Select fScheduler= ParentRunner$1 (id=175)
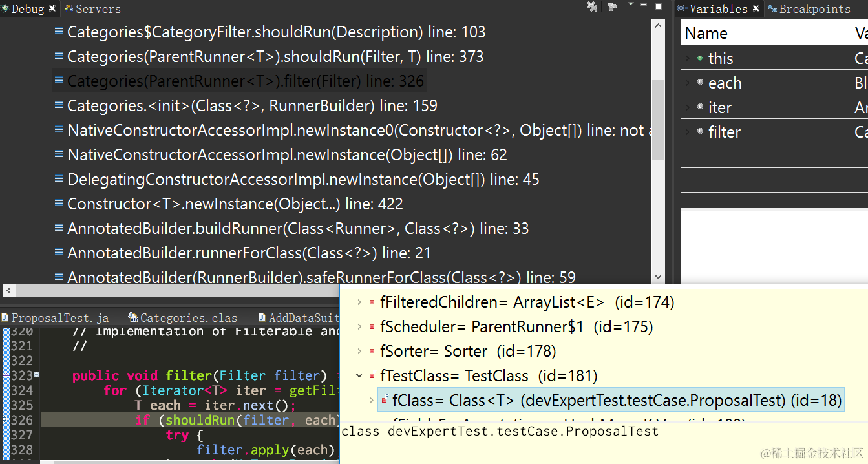 (x=516, y=327)
